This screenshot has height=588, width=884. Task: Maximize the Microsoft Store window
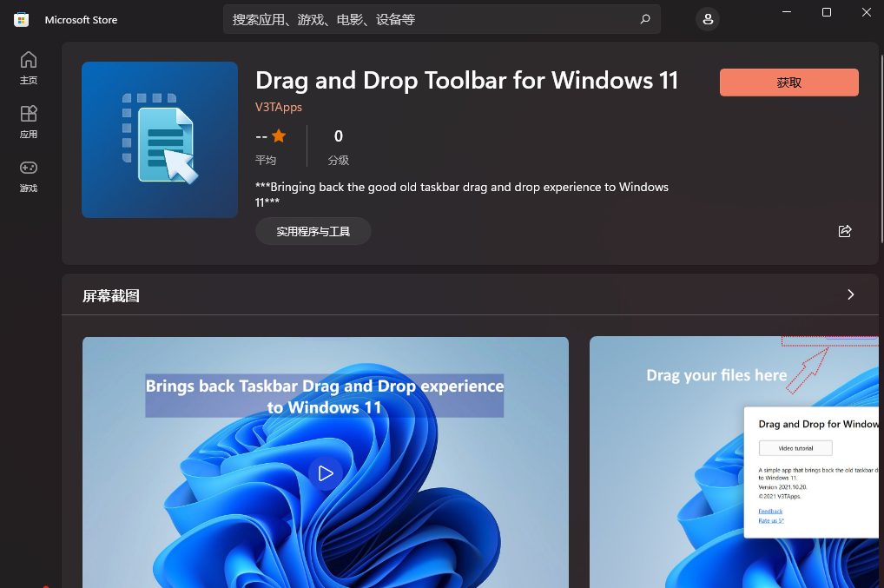click(827, 12)
